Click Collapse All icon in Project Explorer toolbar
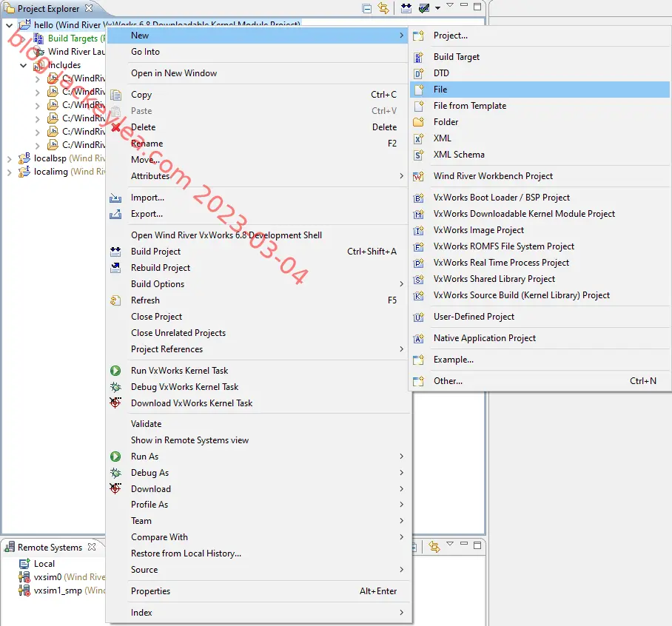Screen dimensions: 672x626 tap(367, 8)
